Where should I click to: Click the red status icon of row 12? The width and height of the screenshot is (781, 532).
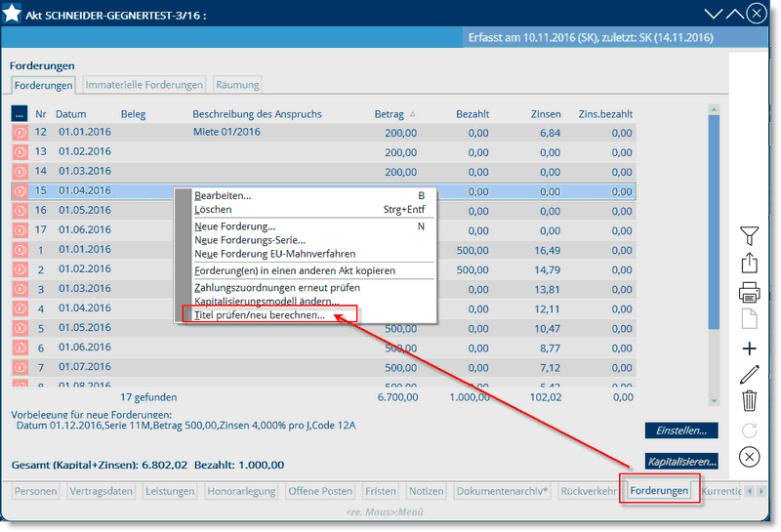pyautogui.click(x=20, y=133)
